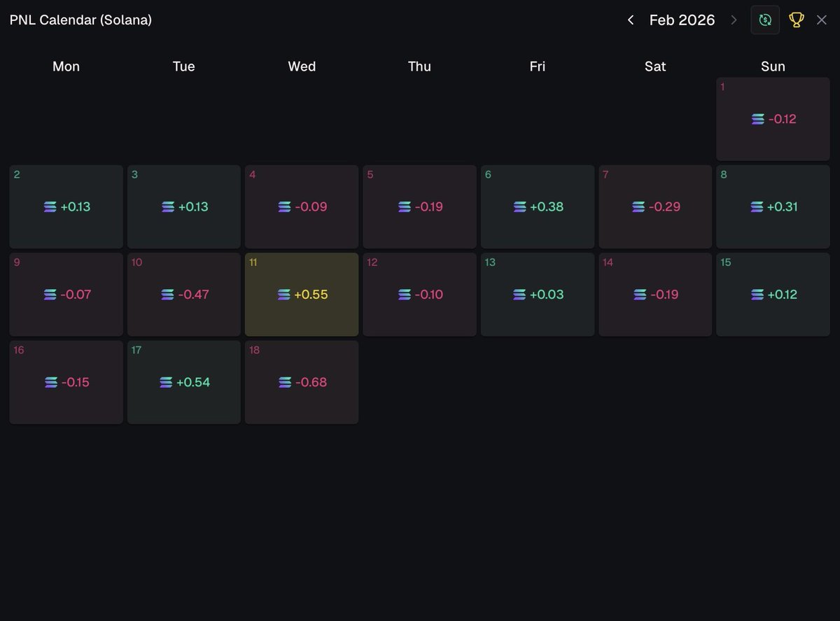Click the Feb 2026 month label
This screenshot has width=840, height=621.
pos(682,20)
